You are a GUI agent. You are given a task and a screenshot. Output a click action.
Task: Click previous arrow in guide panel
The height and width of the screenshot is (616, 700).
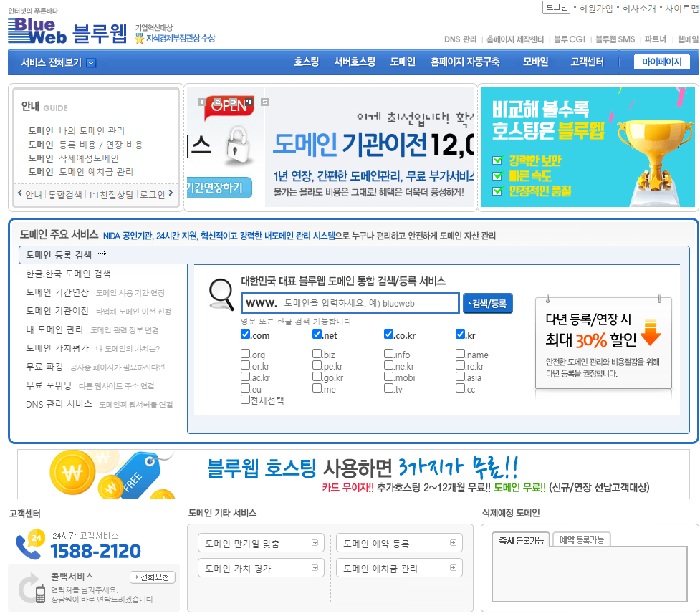pyautogui.click(x=19, y=193)
